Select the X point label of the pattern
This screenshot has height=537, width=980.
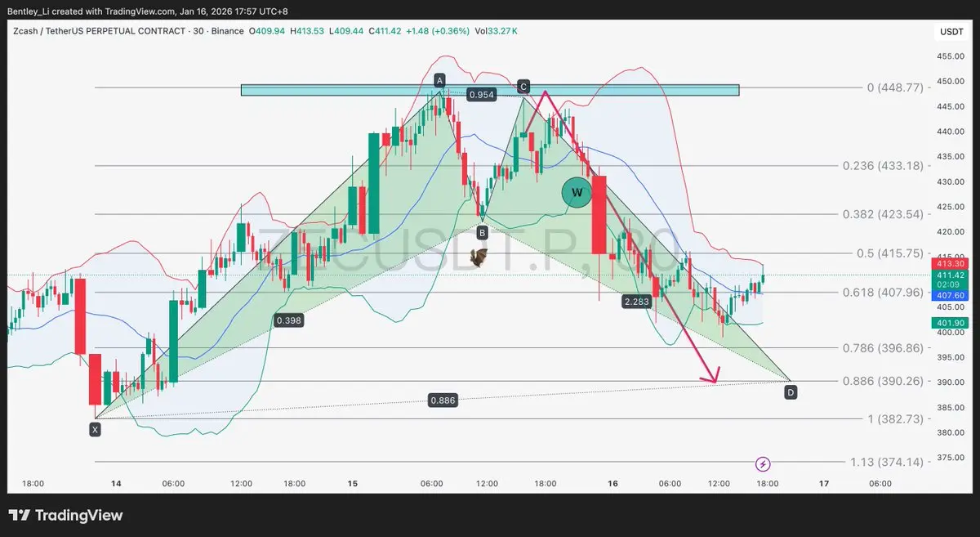(x=95, y=429)
